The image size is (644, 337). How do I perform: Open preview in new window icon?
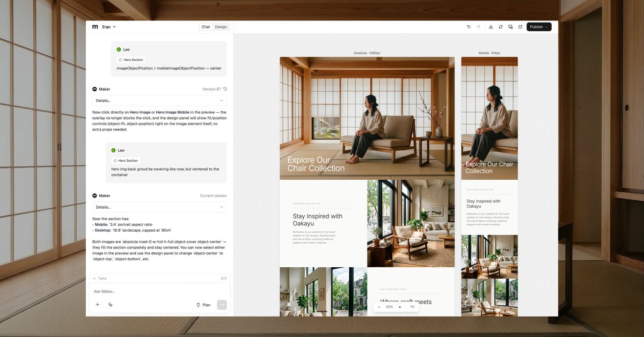coord(520,27)
